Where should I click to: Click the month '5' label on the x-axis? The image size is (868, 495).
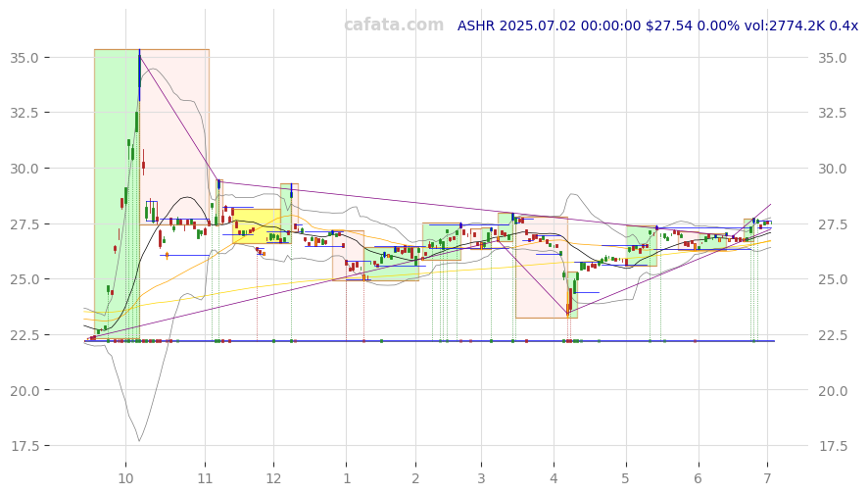626,478
